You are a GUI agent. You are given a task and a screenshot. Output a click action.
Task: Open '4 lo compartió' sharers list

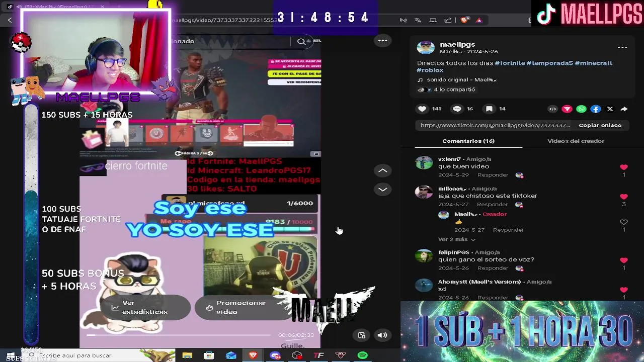[447, 89]
